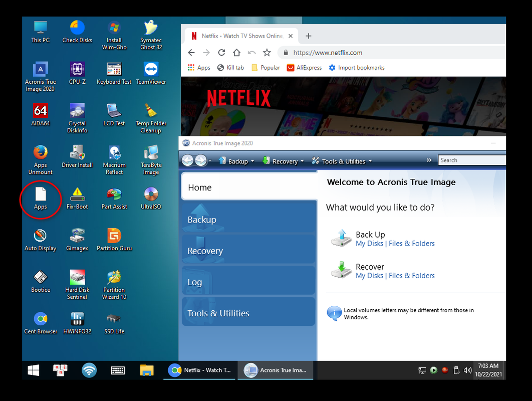The width and height of the screenshot is (532, 401).
Task: Open Cent Browser desktop icon
Action: coord(41,323)
